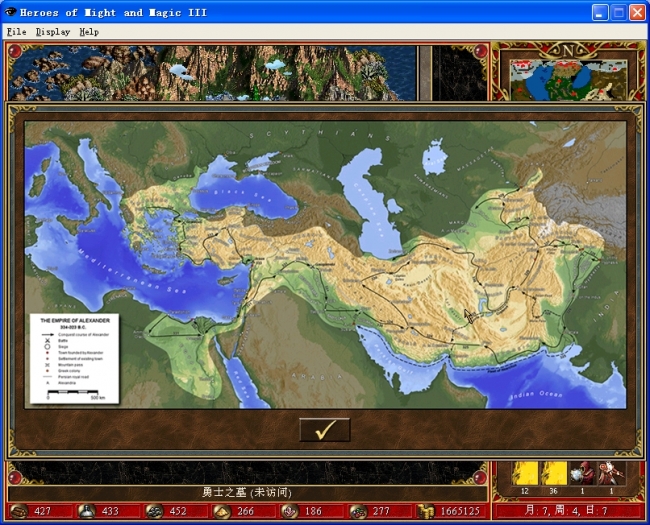650x525 pixels.
Task: Select the yellow creature slot with 12 units
Action: [x=525, y=474]
